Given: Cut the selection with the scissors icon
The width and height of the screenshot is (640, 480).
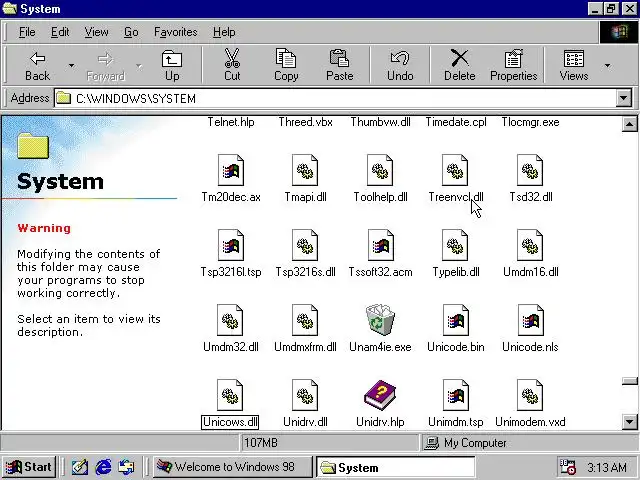Looking at the screenshot, I should 232,65.
